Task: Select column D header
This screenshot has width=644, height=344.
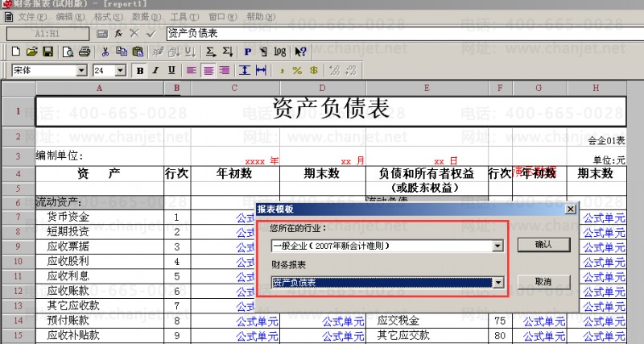Action: pyautogui.click(x=323, y=88)
